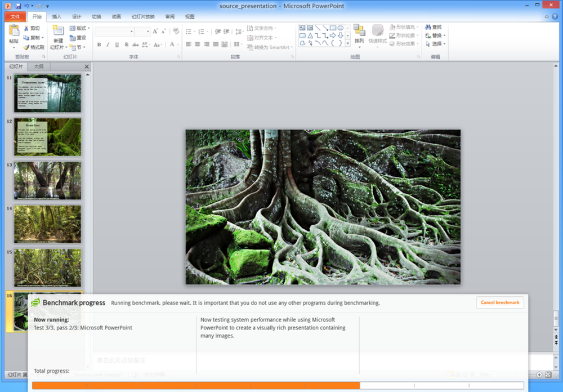Click the Copy icon in clipboard group
563x392 pixels.
tap(26, 38)
